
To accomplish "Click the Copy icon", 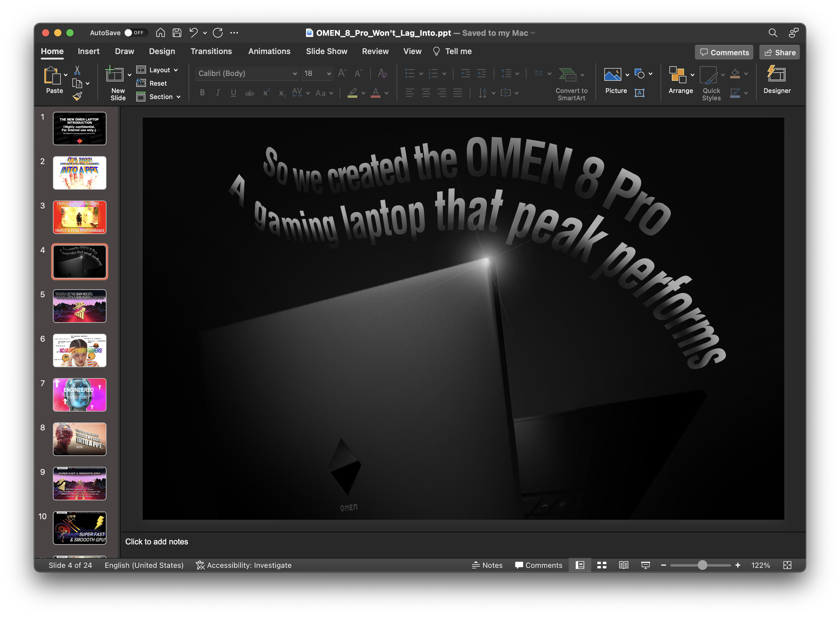I will point(77,83).
